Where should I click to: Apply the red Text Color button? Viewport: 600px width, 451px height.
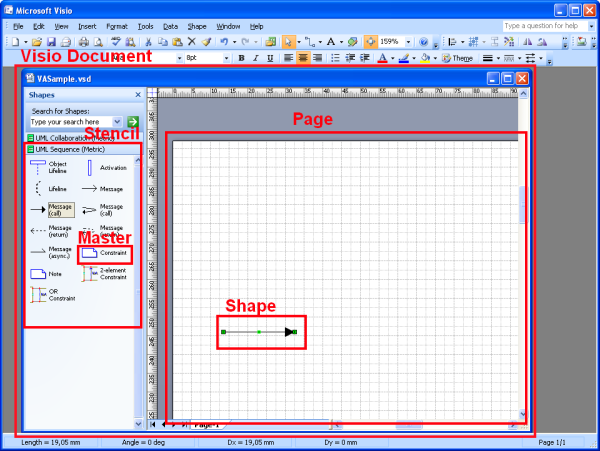(382, 58)
